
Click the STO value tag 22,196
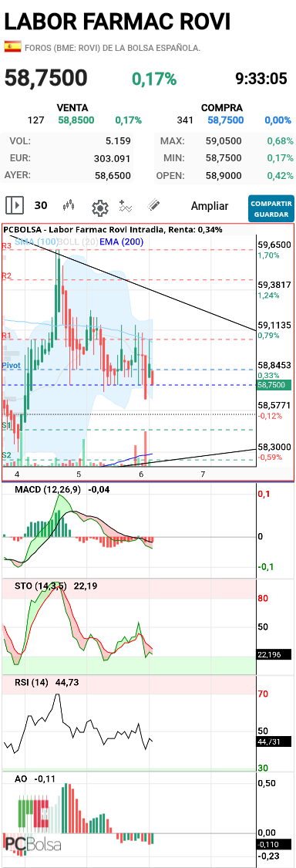coord(273,654)
